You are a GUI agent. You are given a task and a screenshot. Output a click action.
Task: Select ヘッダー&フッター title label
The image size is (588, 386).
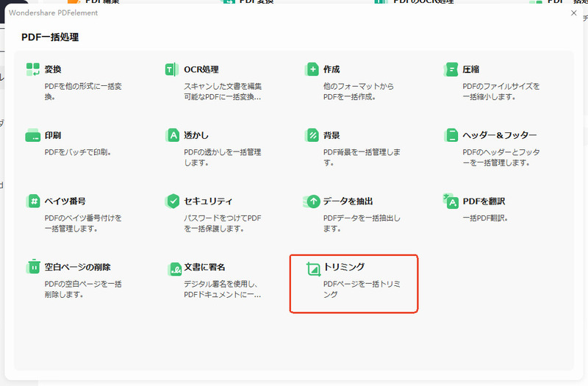point(500,135)
